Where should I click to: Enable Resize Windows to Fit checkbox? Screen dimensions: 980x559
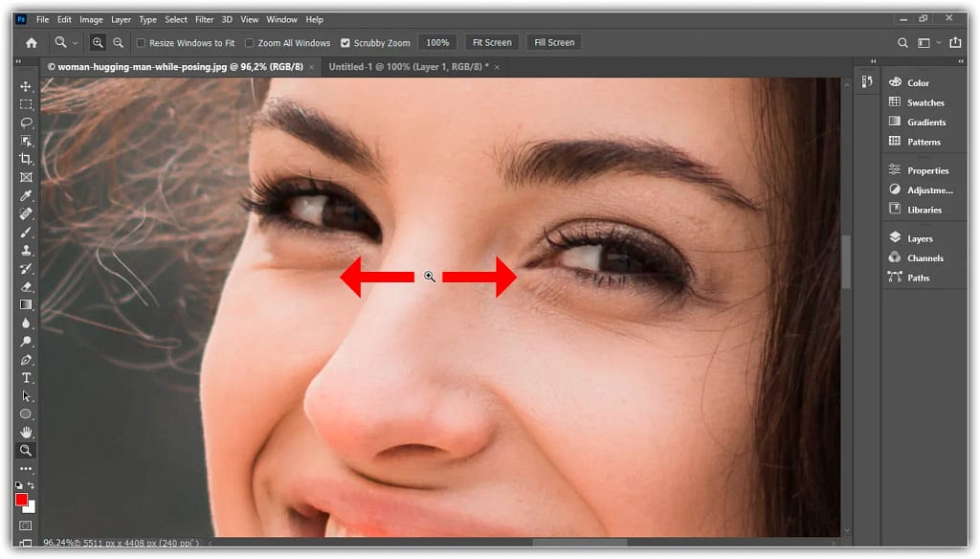point(141,43)
